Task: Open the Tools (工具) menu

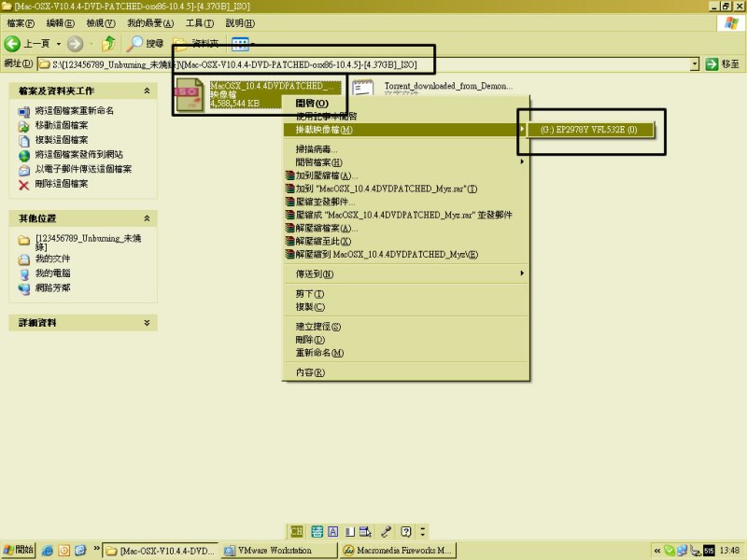Action: [200, 22]
